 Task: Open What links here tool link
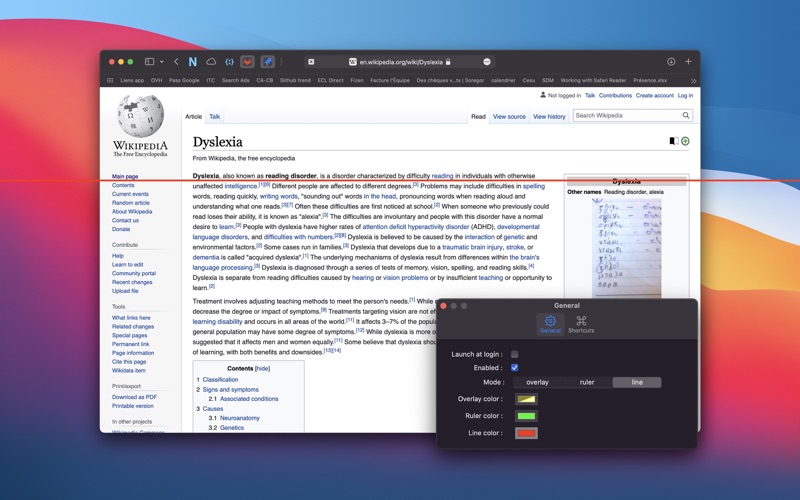(131, 317)
